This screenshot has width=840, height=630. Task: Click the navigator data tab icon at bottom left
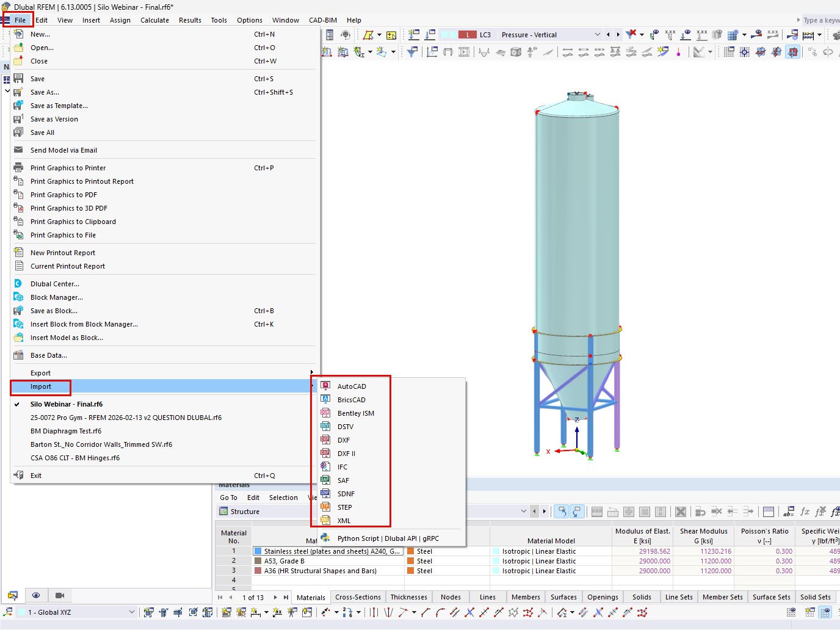[12, 595]
